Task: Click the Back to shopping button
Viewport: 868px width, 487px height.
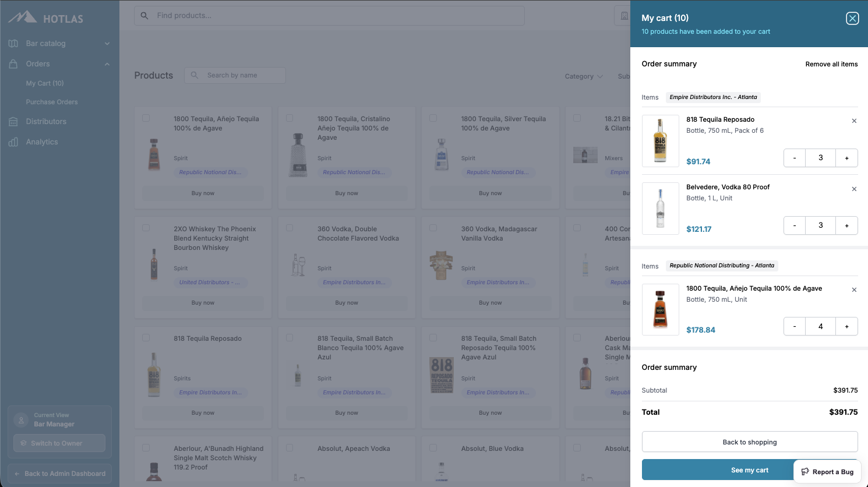Action: pyautogui.click(x=749, y=442)
